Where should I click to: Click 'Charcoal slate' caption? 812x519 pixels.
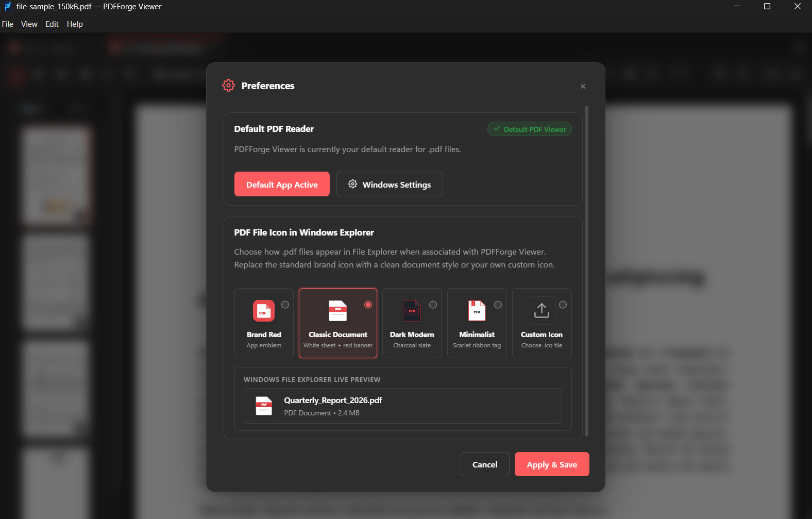pos(412,345)
